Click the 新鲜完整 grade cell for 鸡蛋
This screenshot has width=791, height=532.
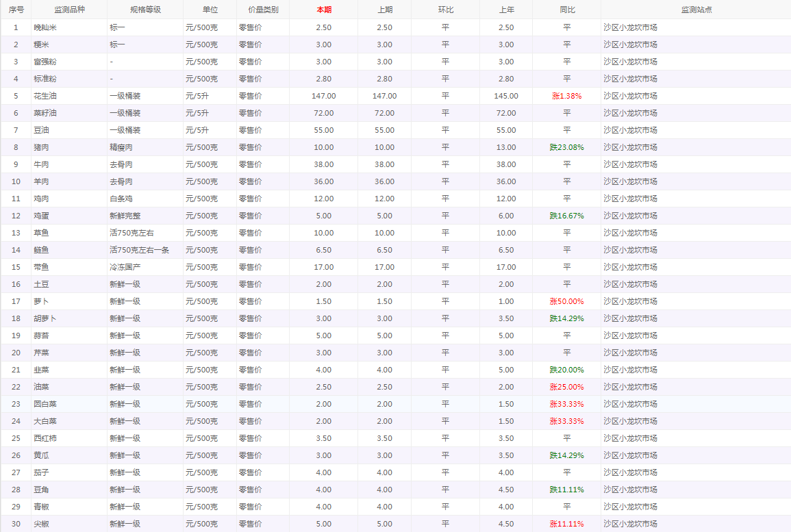click(125, 216)
